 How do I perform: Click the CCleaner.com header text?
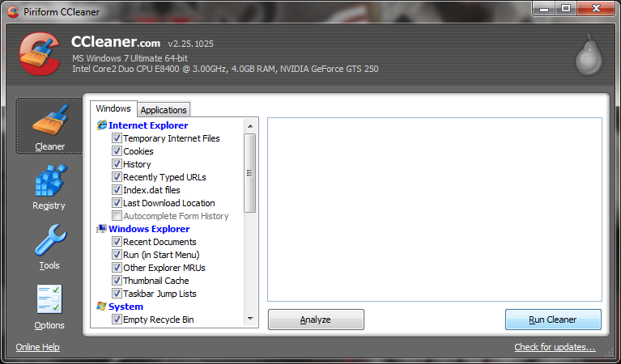116,41
